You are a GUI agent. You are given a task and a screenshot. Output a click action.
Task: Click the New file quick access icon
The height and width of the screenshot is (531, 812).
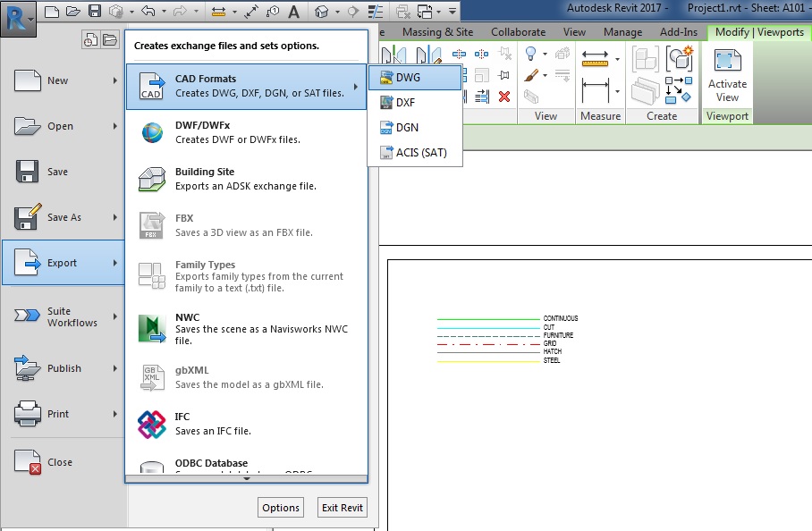click(x=52, y=11)
